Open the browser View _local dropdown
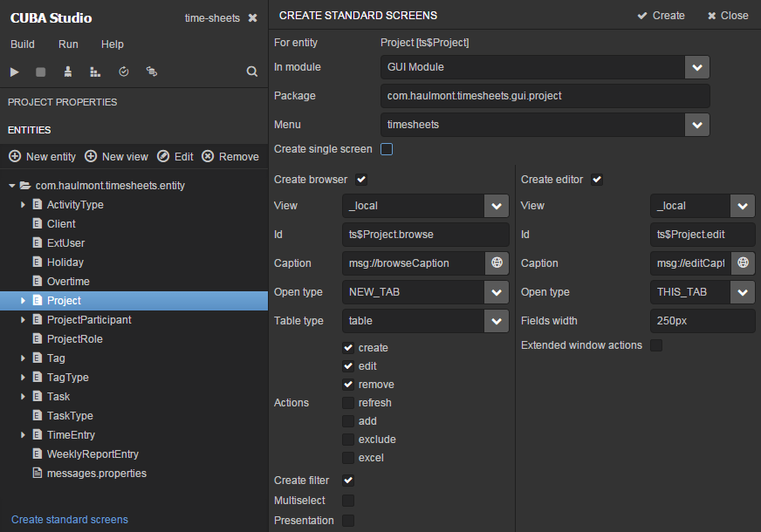Viewport: 761px width, 532px height. tap(497, 206)
